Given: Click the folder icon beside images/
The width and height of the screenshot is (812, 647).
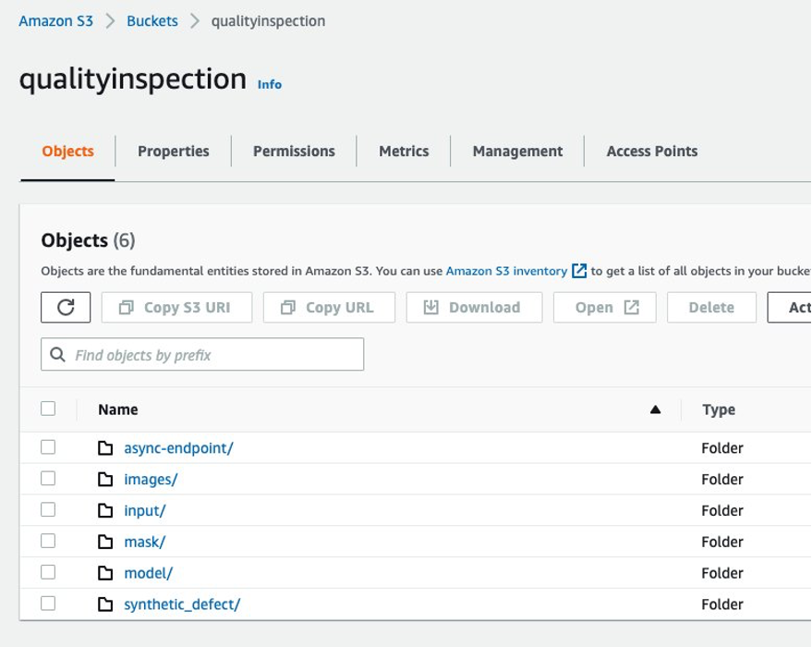Looking at the screenshot, I should [x=105, y=480].
